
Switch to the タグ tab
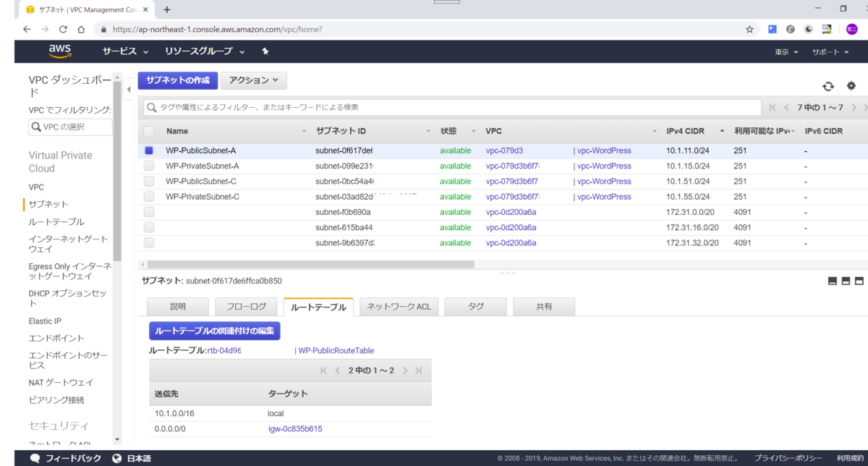[x=475, y=307]
